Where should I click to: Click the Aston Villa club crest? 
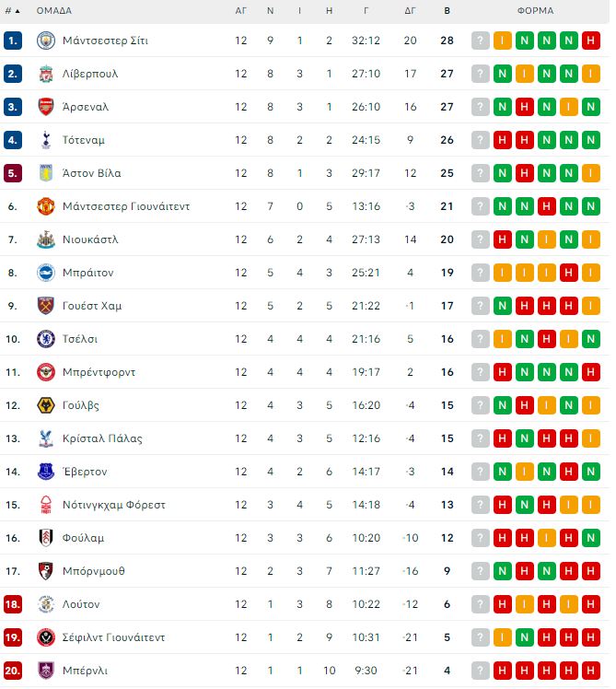pos(46,173)
